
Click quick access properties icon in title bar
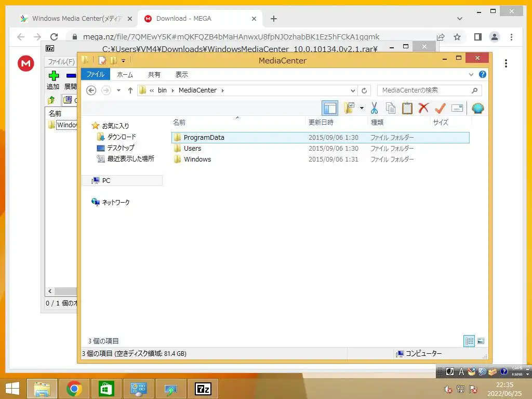(102, 60)
